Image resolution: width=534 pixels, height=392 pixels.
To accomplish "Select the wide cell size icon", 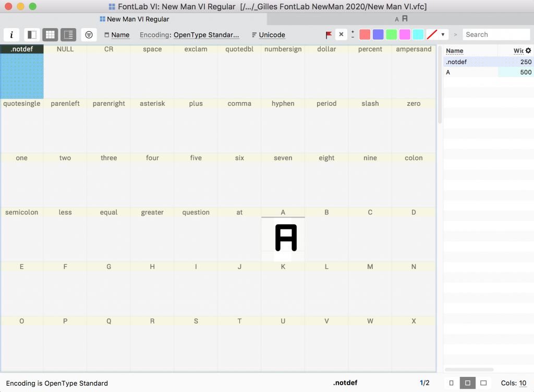I will 483,383.
